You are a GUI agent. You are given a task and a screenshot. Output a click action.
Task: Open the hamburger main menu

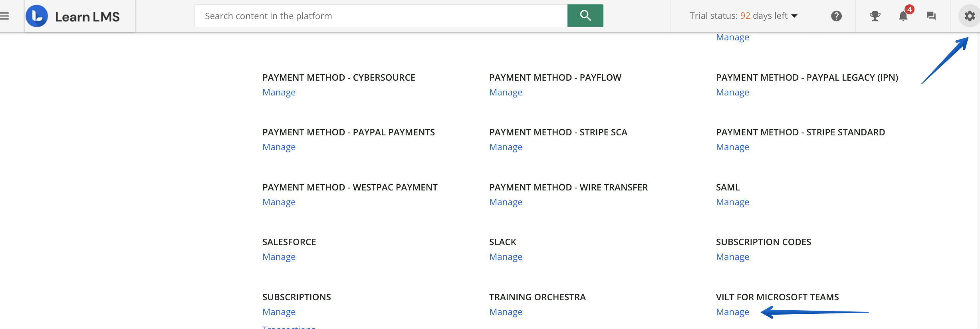(x=4, y=16)
